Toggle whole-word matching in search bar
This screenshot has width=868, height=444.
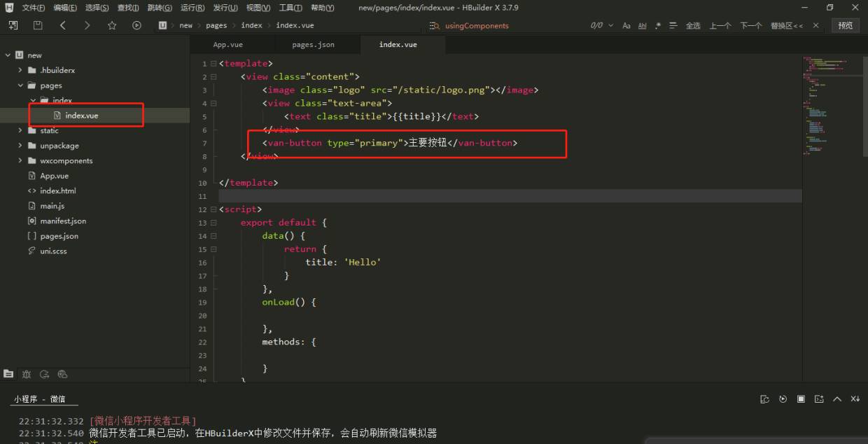click(x=642, y=25)
